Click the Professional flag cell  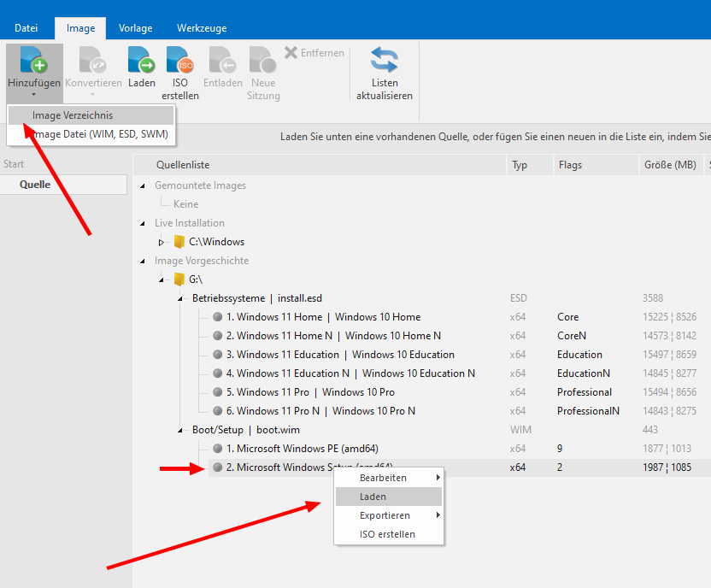(x=585, y=392)
